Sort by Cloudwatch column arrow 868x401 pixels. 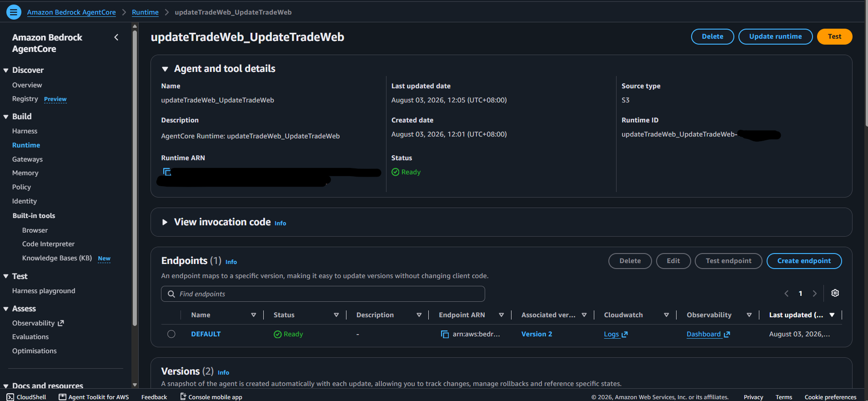(667, 315)
